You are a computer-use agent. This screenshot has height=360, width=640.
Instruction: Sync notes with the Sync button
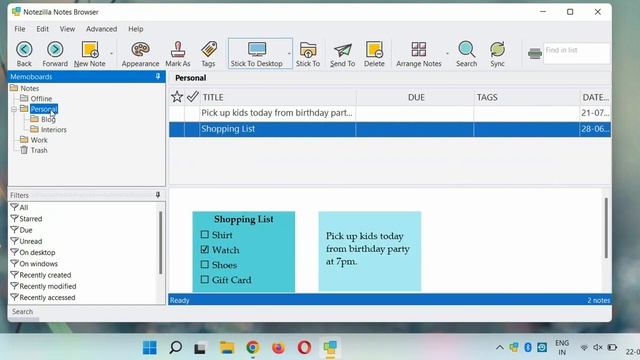tap(498, 54)
